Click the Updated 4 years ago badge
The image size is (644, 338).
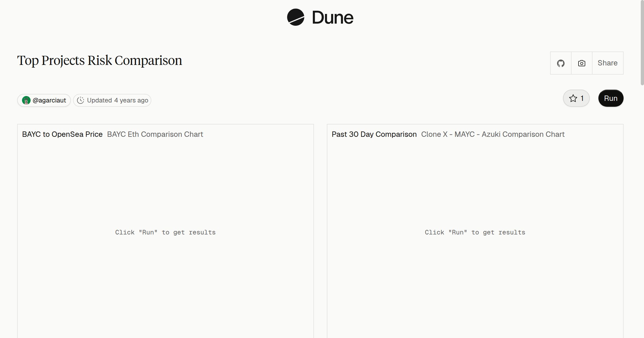112,100
